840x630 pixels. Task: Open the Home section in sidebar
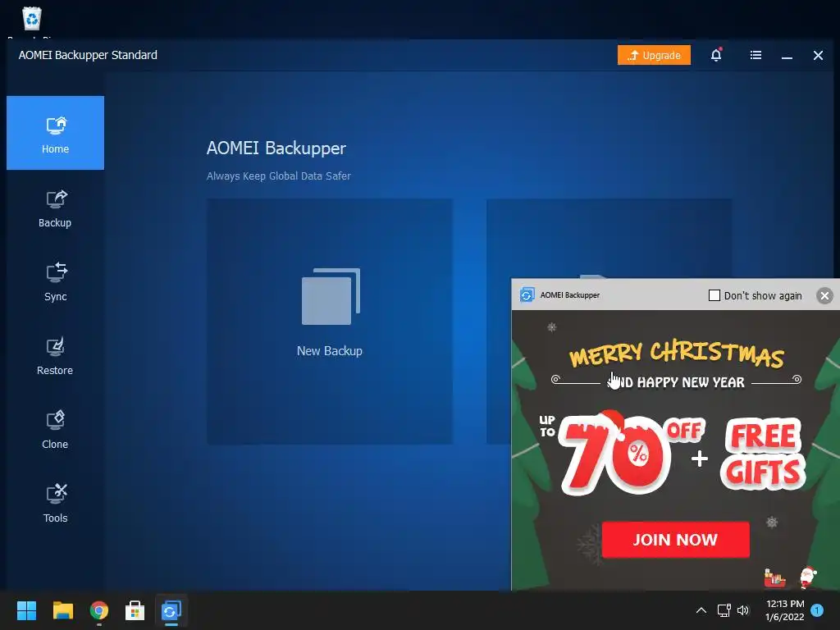55,133
